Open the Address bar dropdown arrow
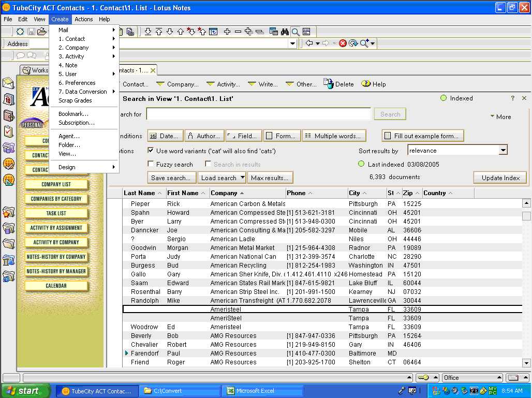 click(292, 43)
